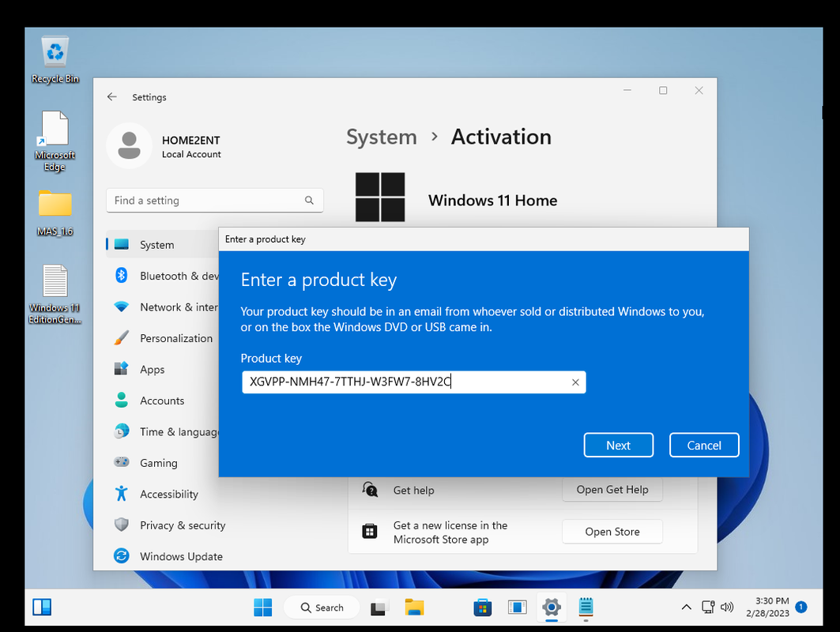The width and height of the screenshot is (840, 632).
Task: Select the System icon in sidebar
Action: (122, 245)
